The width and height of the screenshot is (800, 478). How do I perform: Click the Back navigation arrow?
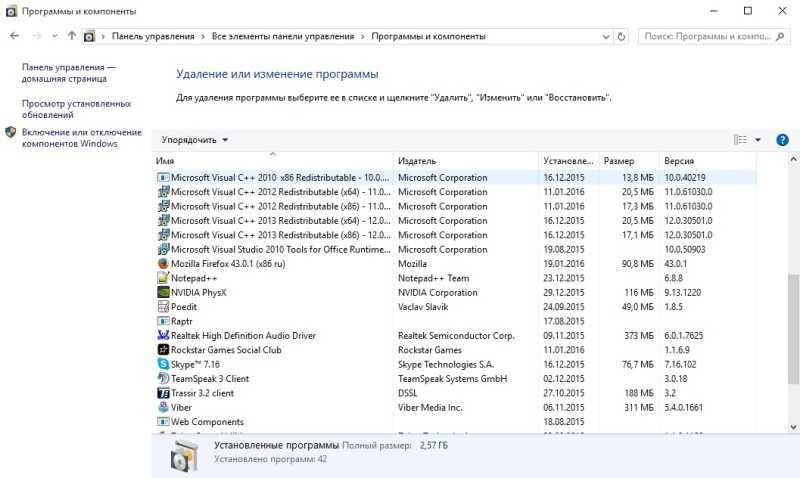(x=14, y=36)
